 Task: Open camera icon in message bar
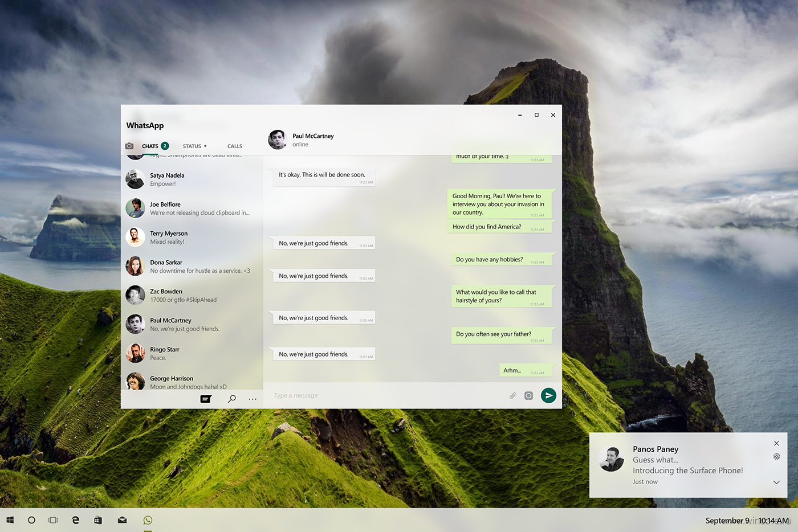click(x=528, y=395)
